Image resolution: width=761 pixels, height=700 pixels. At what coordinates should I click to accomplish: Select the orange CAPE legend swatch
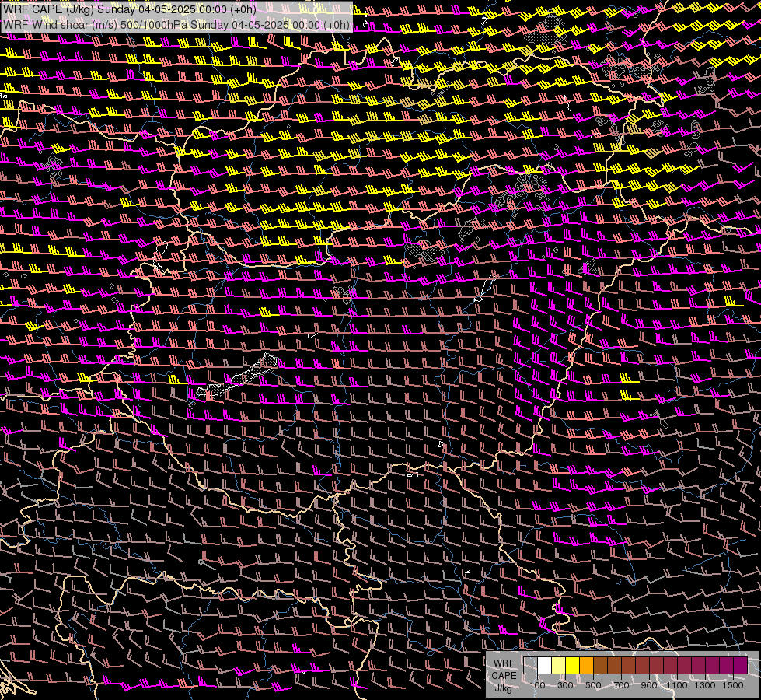coord(586,666)
